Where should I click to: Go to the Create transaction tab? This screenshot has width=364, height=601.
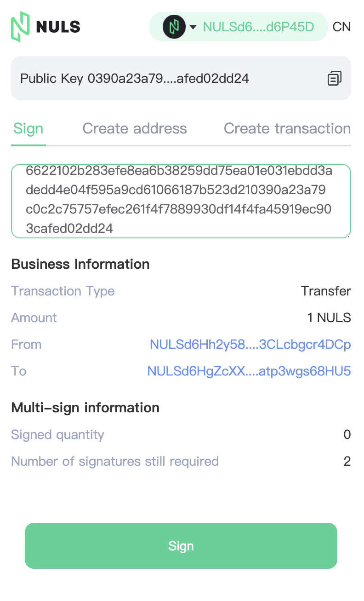click(x=287, y=128)
